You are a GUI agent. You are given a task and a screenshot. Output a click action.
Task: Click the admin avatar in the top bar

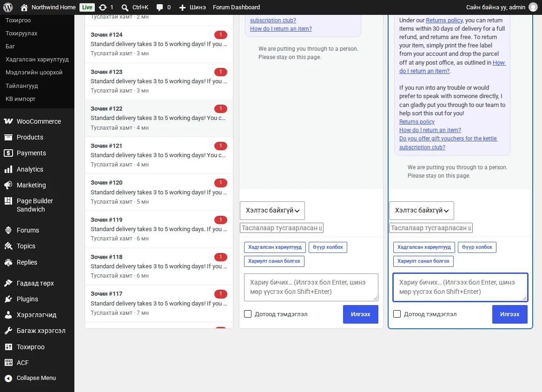point(533,7)
